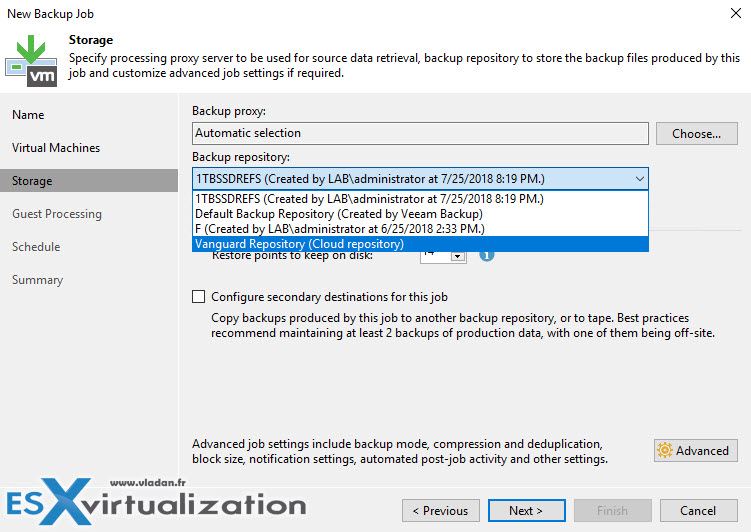Select the F repository created 6/25/2018
Viewport: 751px width, 532px height.
point(420,228)
